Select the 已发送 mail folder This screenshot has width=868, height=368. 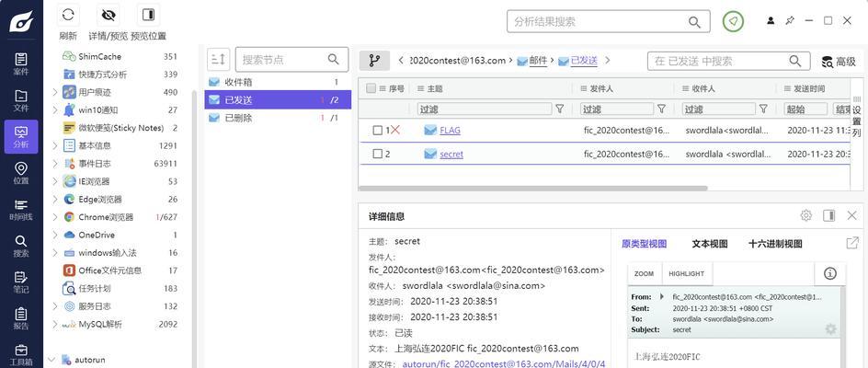(x=278, y=99)
